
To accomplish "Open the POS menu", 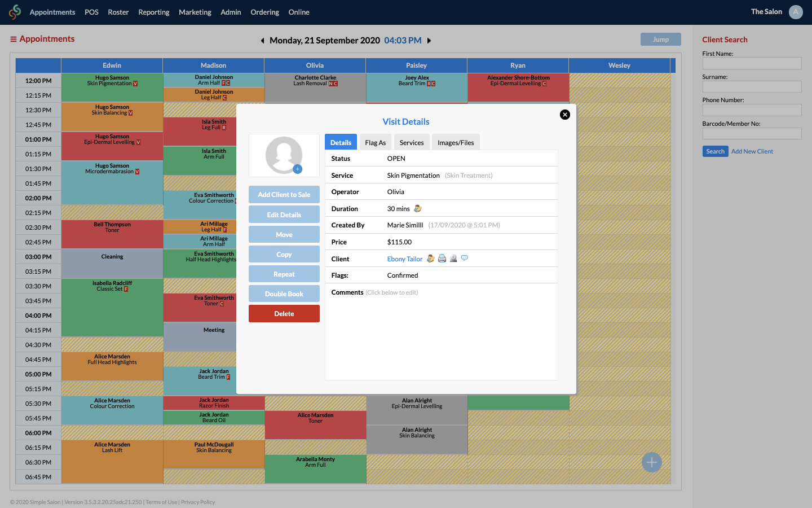I will (x=91, y=12).
